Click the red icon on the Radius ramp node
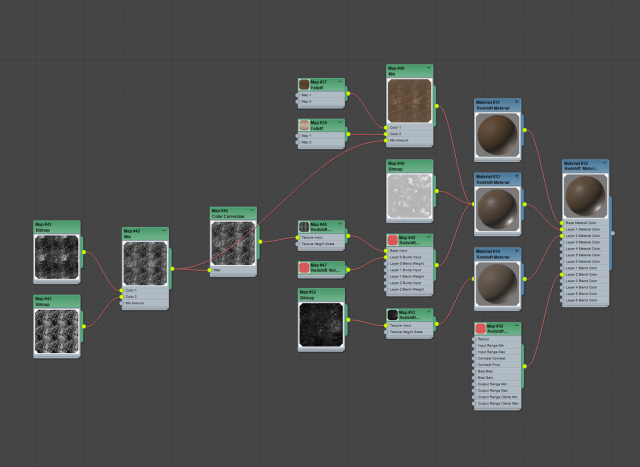This screenshot has width=640, height=467. (x=481, y=328)
